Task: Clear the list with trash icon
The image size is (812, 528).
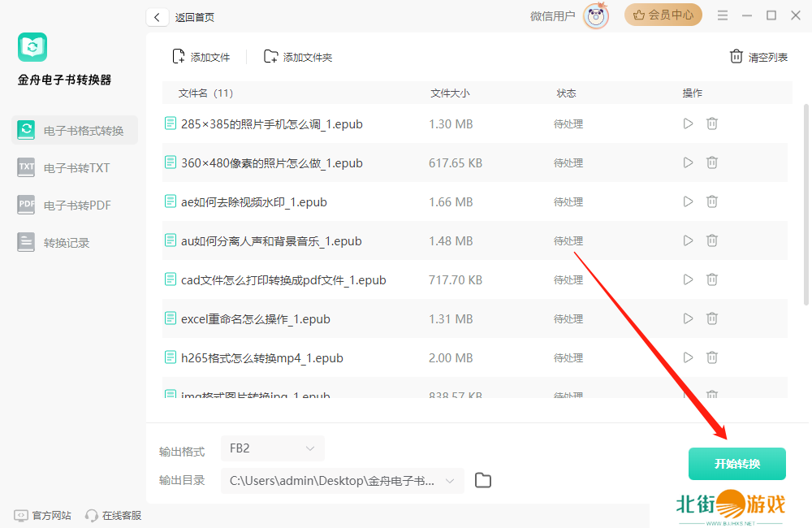Action: 736,57
